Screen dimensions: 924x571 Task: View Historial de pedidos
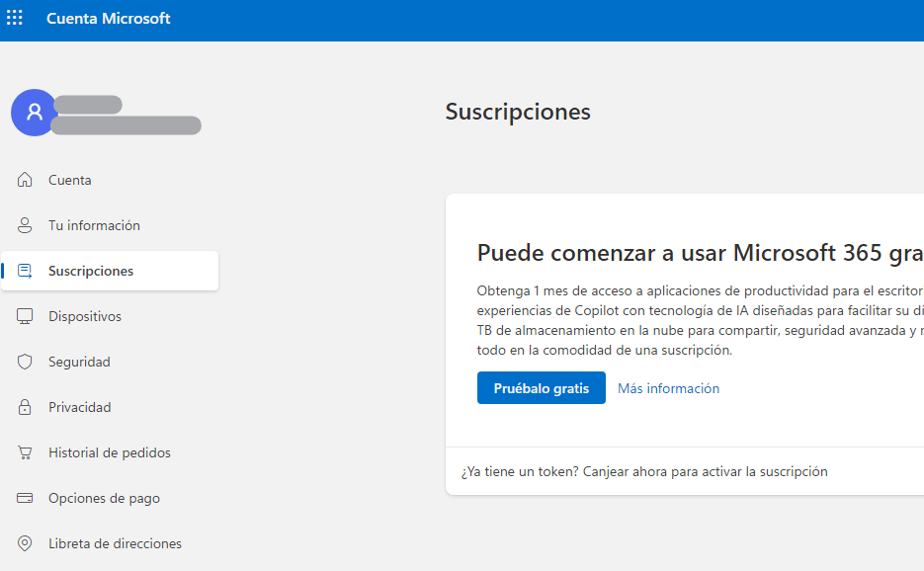click(110, 452)
